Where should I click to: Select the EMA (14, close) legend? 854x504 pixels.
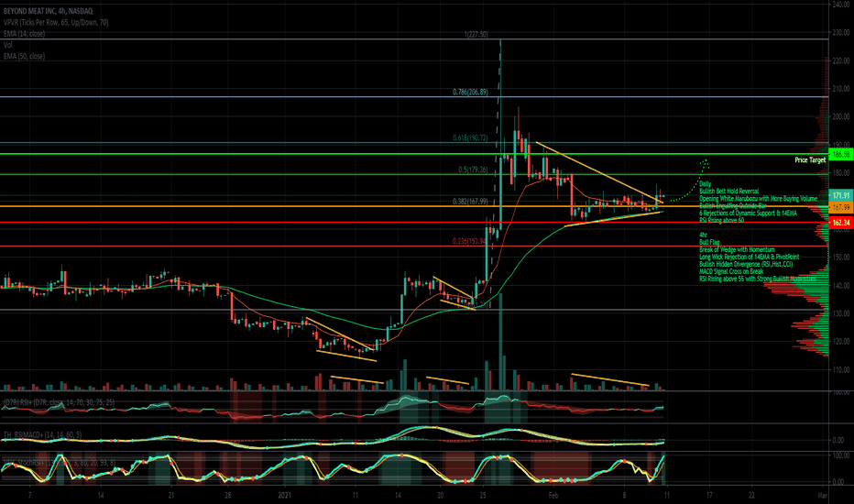point(25,34)
